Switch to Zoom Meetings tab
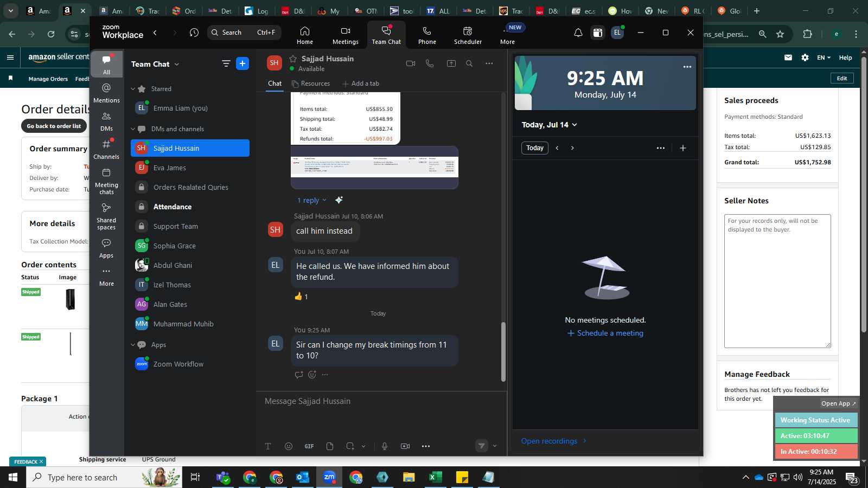Screen dimensions: 868x488 coord(346,35)
